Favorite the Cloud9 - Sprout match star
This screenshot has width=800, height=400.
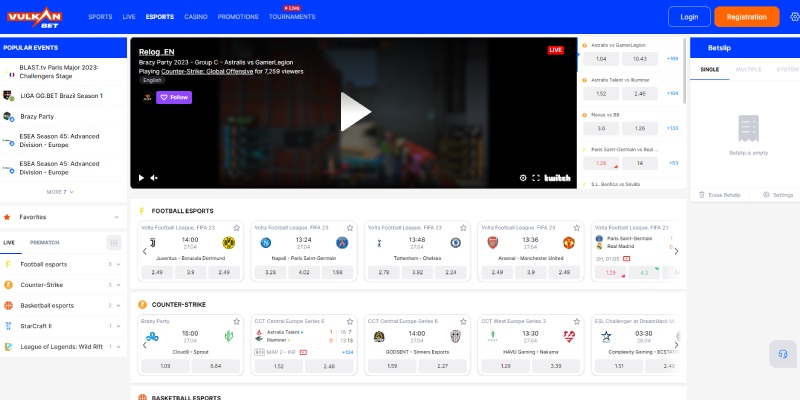tap(236, 321)
